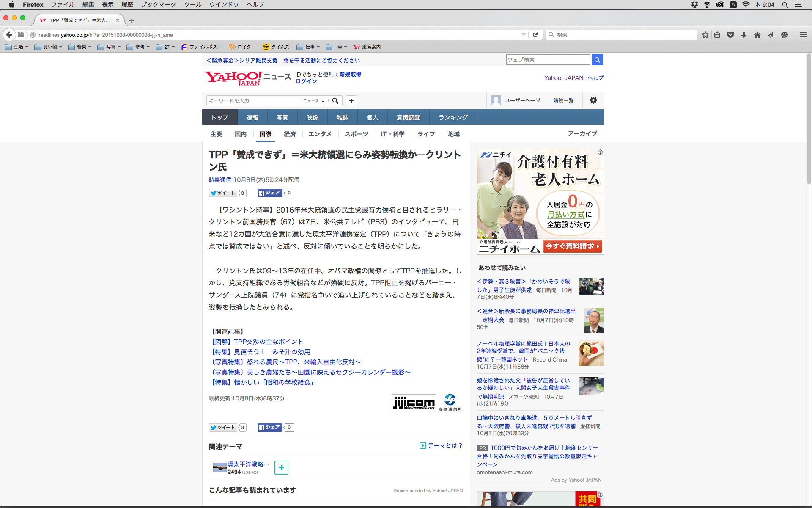Click the top Facebook share button
The width and height of the screenshot is (812, 508).
pos(269,193)
